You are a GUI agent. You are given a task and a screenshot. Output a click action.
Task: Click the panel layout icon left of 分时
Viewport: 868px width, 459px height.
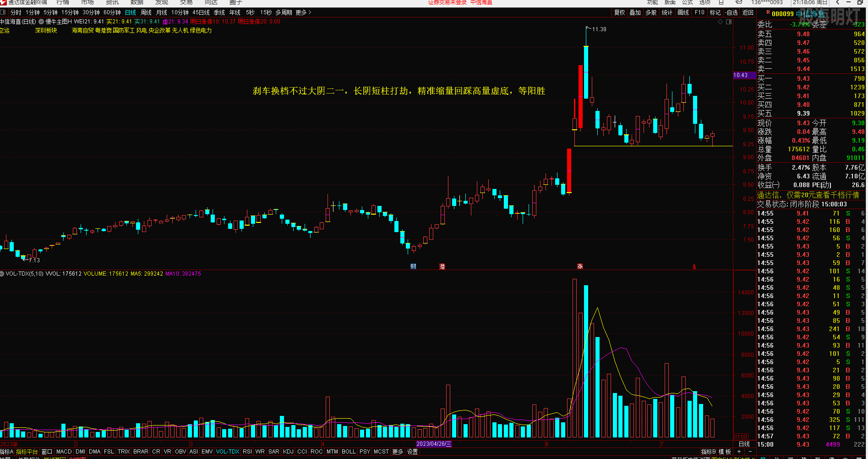[3, 12]
